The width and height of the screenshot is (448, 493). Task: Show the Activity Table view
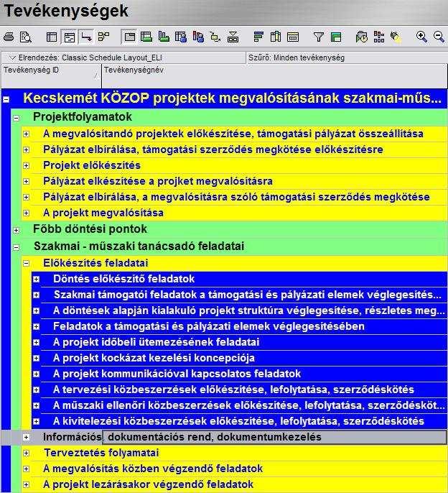pos(52,37)
